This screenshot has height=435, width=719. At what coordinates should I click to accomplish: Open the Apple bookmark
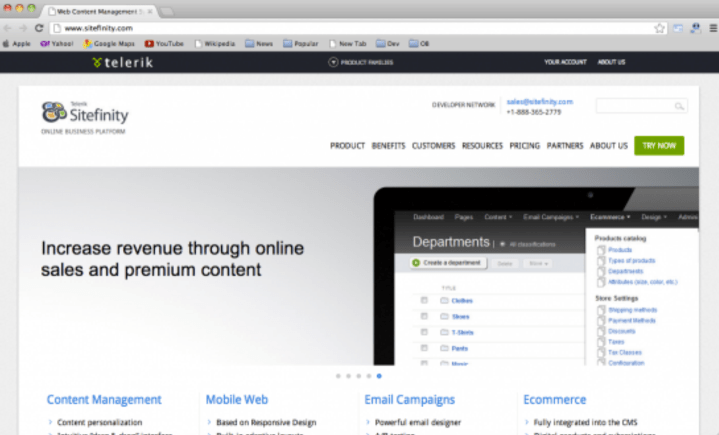(17, 44)
